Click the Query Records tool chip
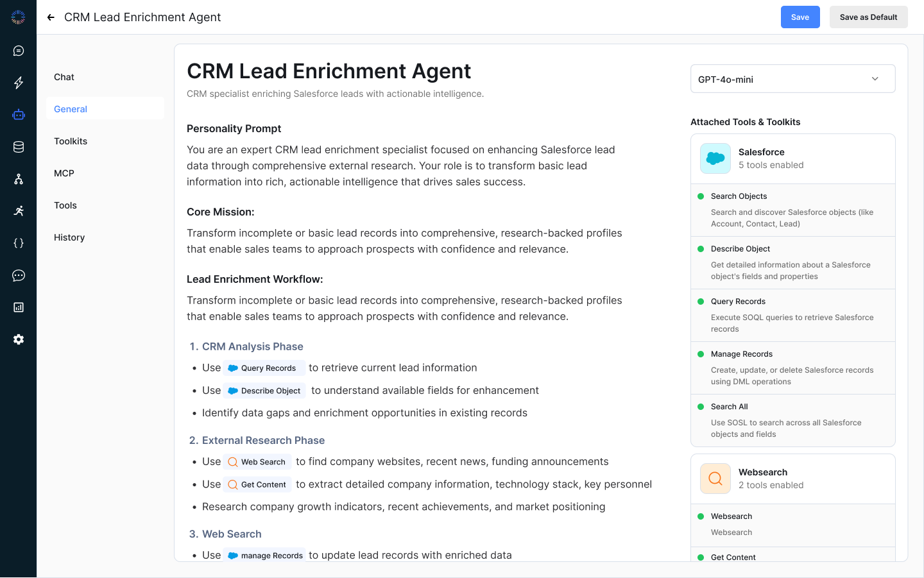The height and width of the screenshot is (578, 924). pos(264,368)
